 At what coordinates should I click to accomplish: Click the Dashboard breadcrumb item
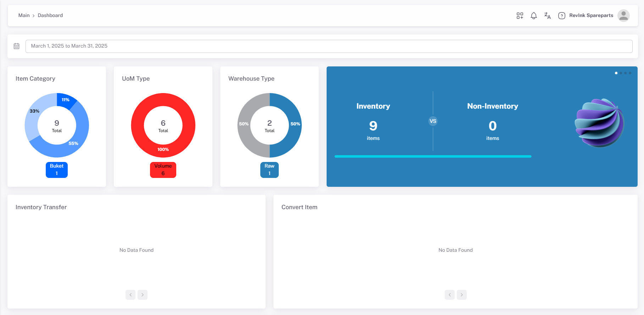point(50,15)
